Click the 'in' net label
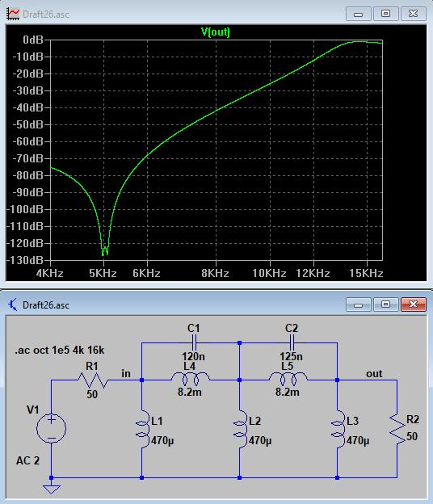 [x=126, y=373]
